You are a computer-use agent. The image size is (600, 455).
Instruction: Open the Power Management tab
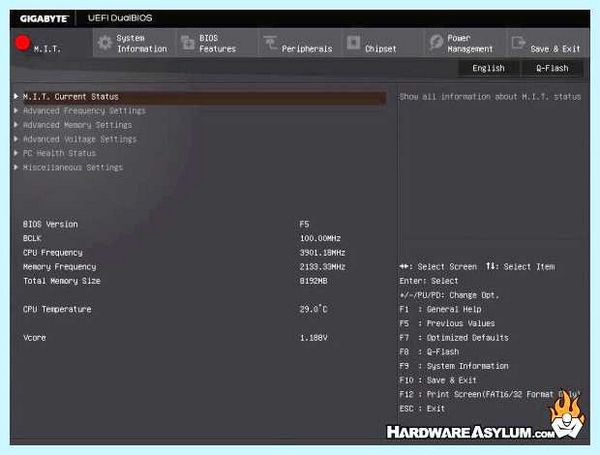click(465, 42)
